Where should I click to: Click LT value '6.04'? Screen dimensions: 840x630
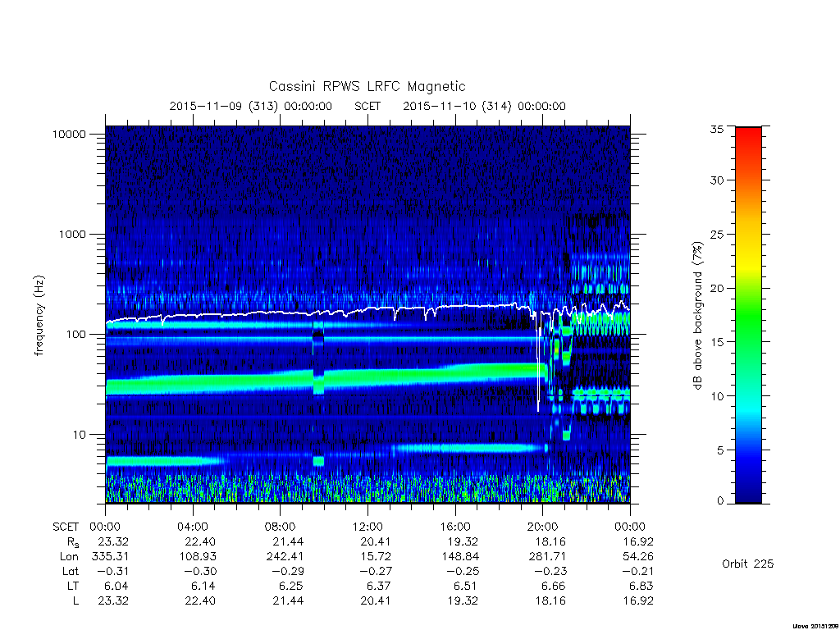pyautogui.click(x=116, y=586)
